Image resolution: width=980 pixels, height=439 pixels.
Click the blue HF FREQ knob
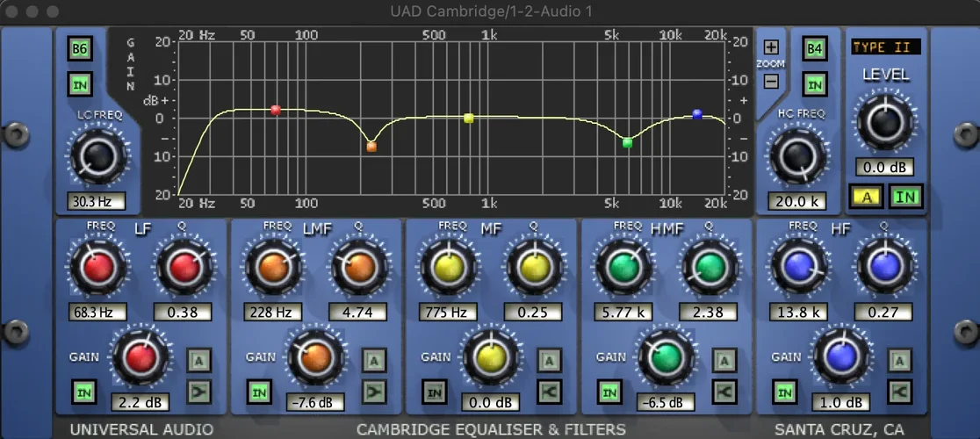[x=797, y=267]
